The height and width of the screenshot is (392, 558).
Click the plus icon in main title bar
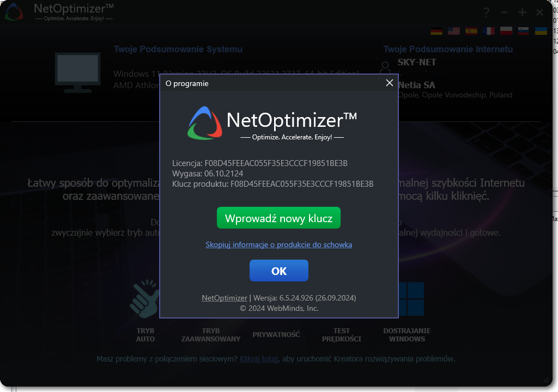522,13
